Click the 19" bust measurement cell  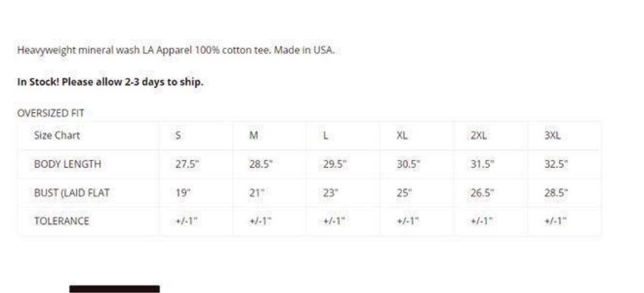tap(183, 193)
